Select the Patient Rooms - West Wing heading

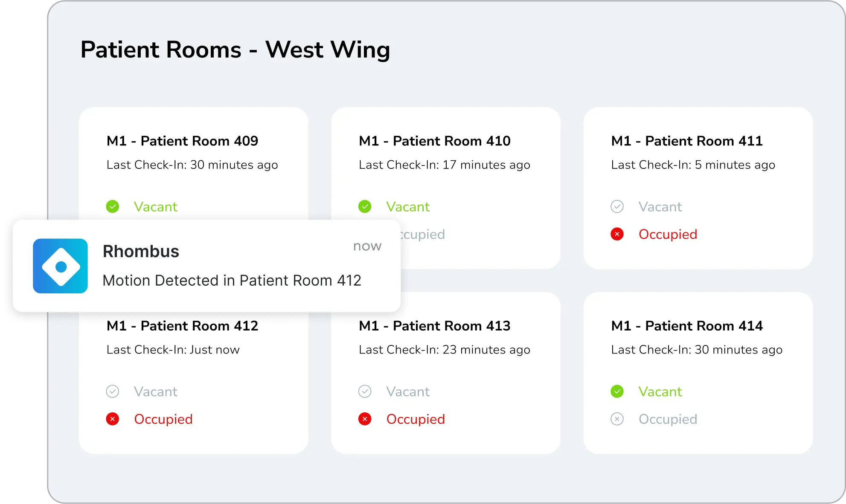tap(235, 49)
